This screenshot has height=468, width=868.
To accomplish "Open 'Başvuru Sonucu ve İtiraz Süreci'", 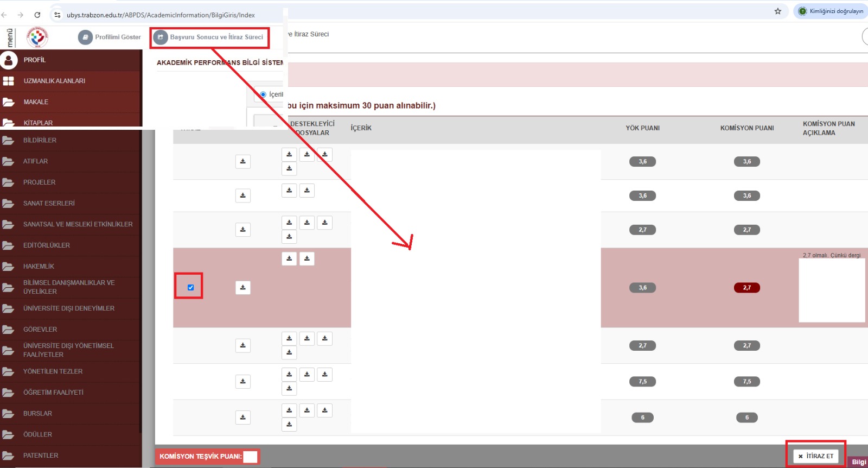I will click(209, 37).
